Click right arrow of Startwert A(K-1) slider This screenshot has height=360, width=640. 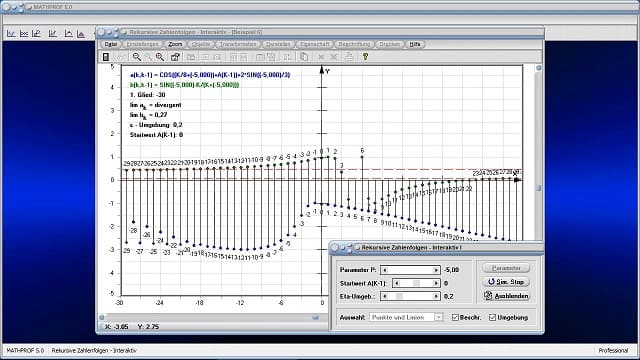436,283
